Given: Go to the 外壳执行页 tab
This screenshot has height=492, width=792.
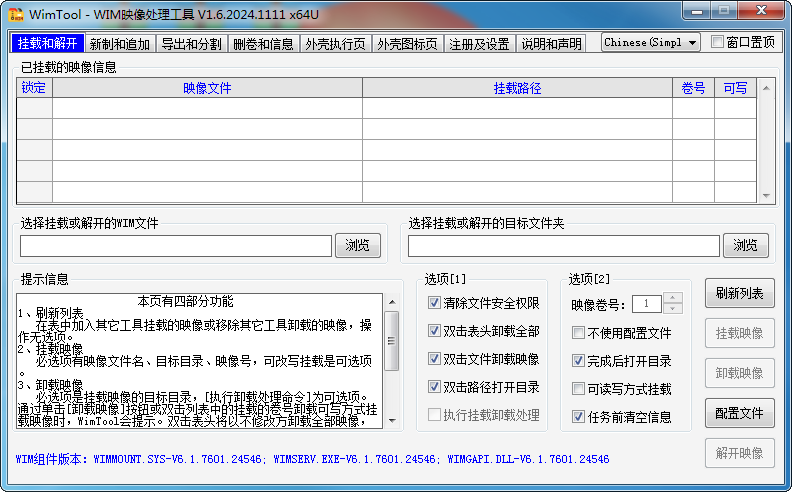Looking at the screenshot, I should (335, 44).
